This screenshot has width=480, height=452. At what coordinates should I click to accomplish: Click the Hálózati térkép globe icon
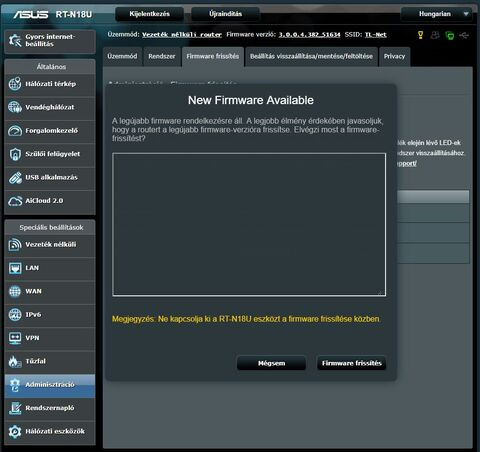point(15,84)
